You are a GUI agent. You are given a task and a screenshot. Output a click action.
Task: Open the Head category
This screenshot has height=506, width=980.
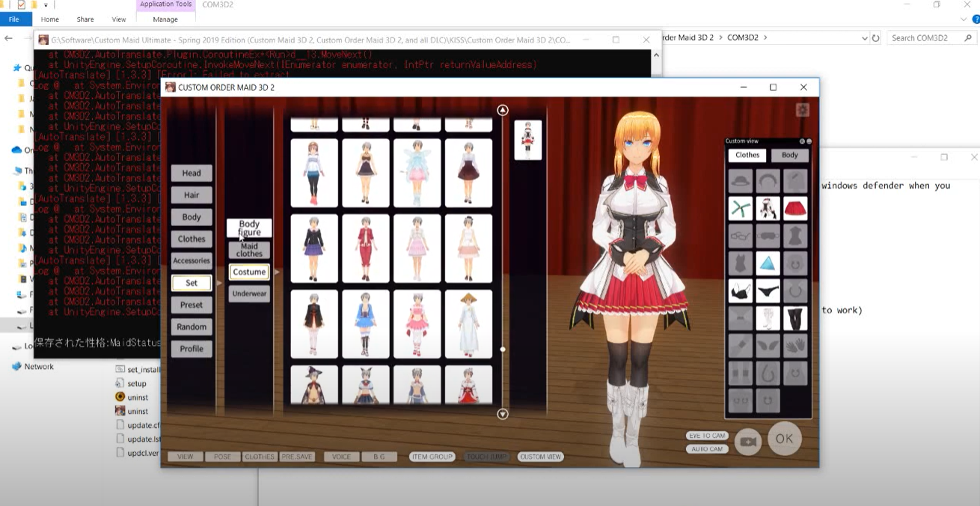(192, 173)
